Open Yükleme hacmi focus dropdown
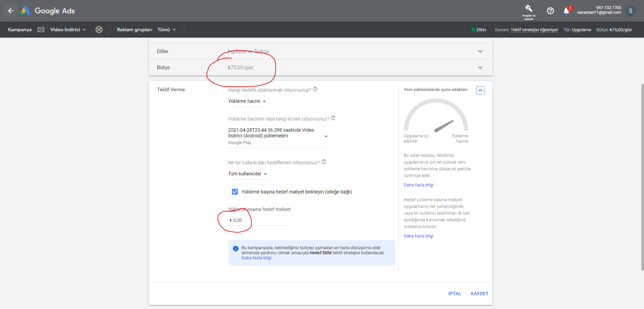The width and height of the screenshot is (644, 309). [248, 101]
